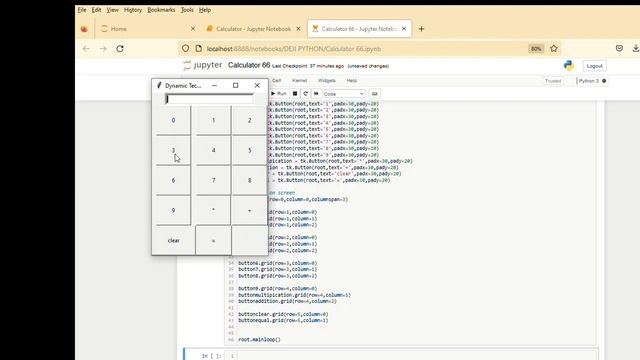Close the Calculator - Jupyter Notebook tab

click(x=298, y=29)
